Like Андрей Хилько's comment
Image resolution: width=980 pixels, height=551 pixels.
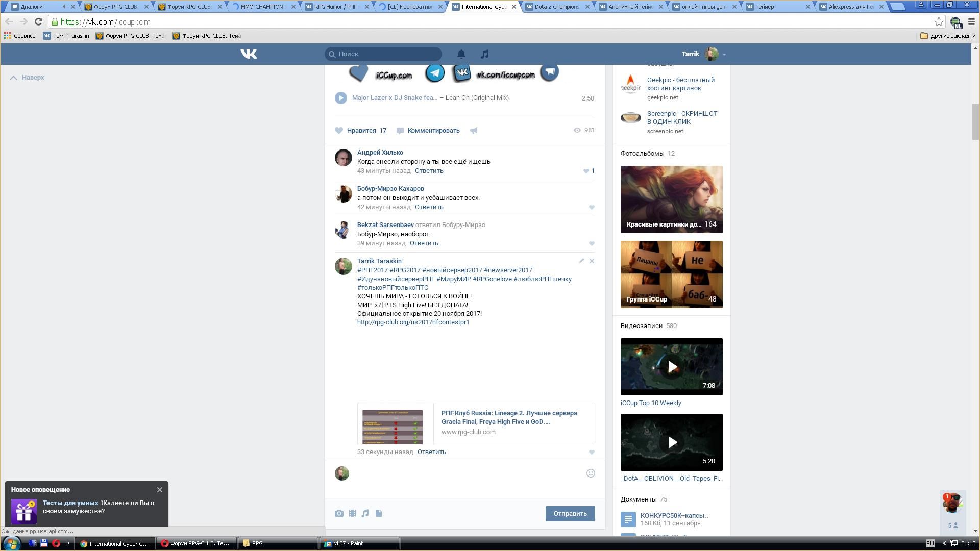point(586,171)
